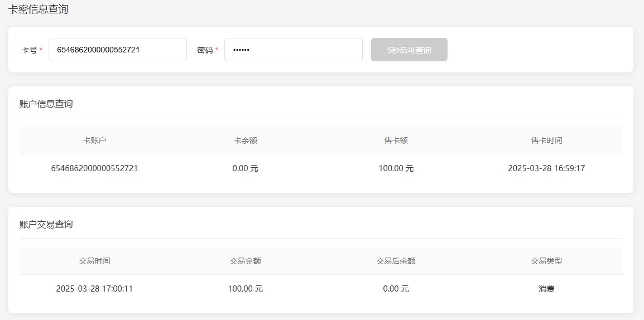Screen dimensions: 644x320
Task: Click the 卡余额 column header
Action: [245, 140]
